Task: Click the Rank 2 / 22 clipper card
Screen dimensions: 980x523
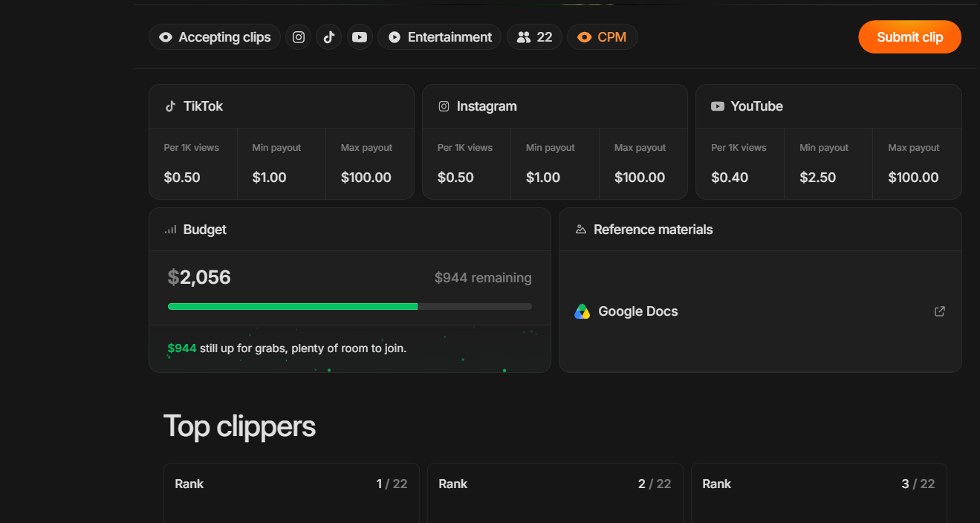Action: click(x=555, y=493)
